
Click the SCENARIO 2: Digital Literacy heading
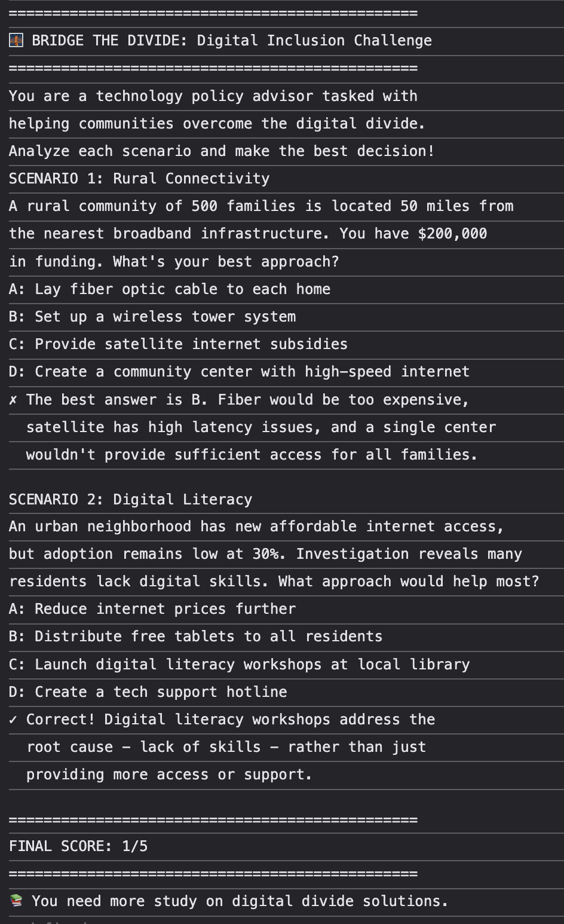(x=130, y=500)
